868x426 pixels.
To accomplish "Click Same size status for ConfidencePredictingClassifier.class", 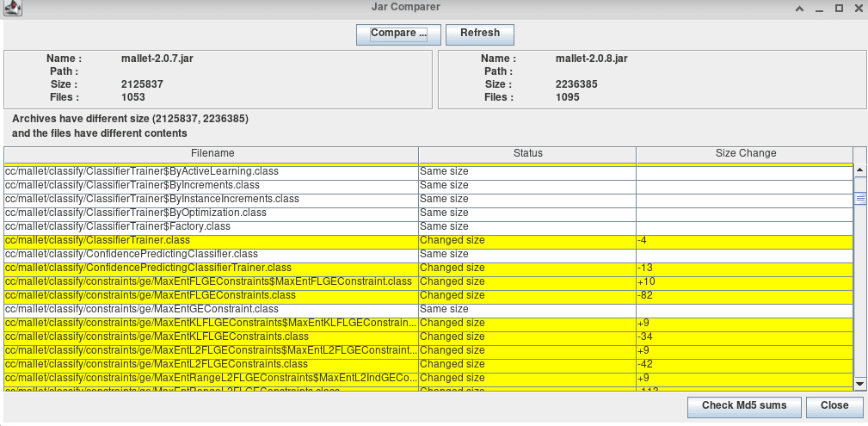I will click(527, 254).
